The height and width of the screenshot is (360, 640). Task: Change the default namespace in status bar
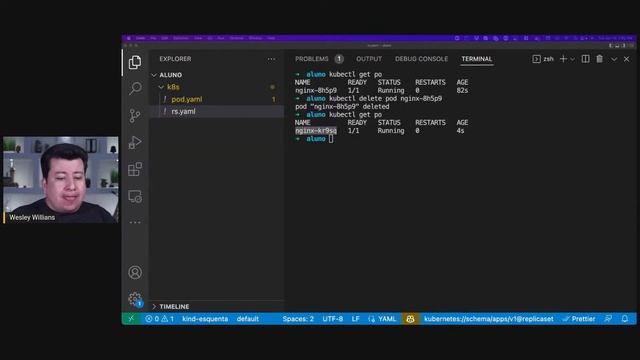tap(248, 319)
